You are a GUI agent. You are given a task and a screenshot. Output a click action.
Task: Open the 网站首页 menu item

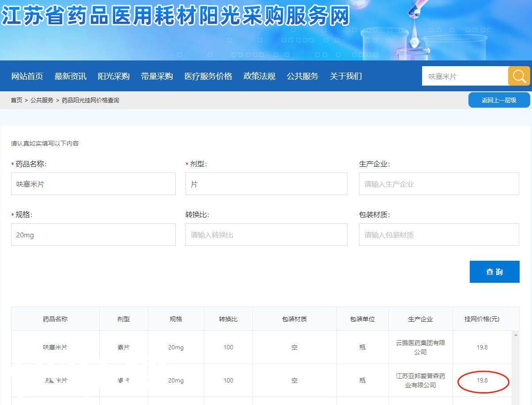point(27,76)
